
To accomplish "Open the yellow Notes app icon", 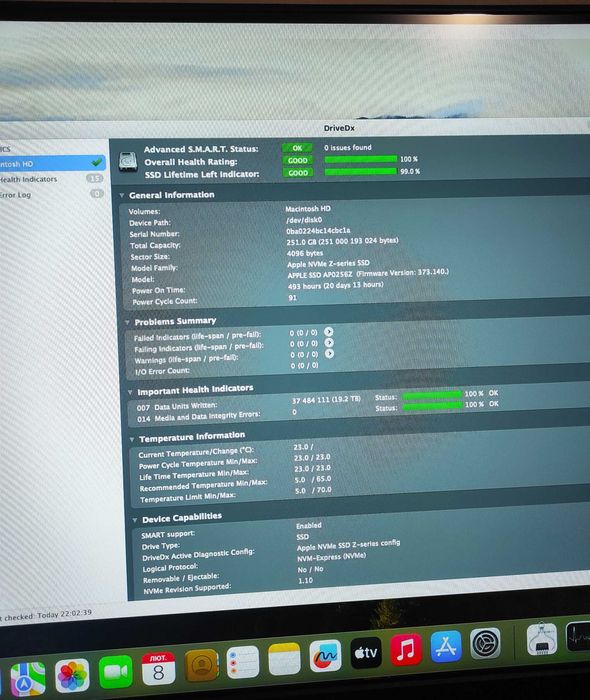I will (x=284, y=659).
